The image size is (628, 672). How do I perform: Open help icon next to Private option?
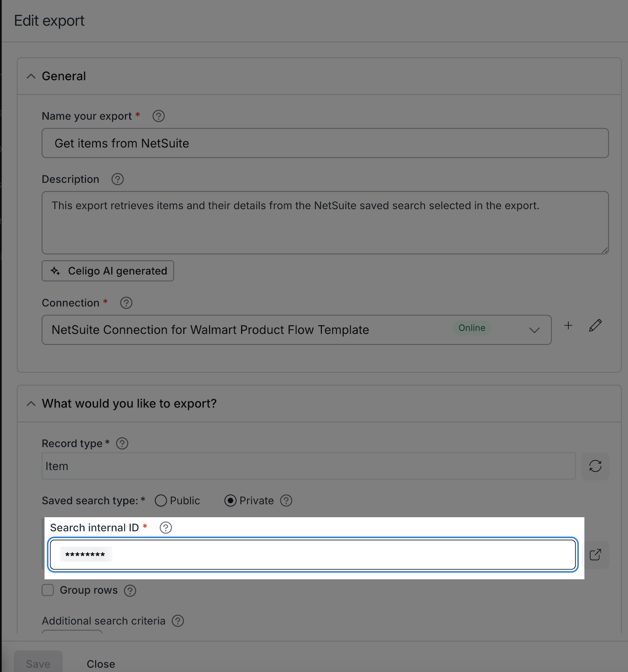click(x=286, y=501)
